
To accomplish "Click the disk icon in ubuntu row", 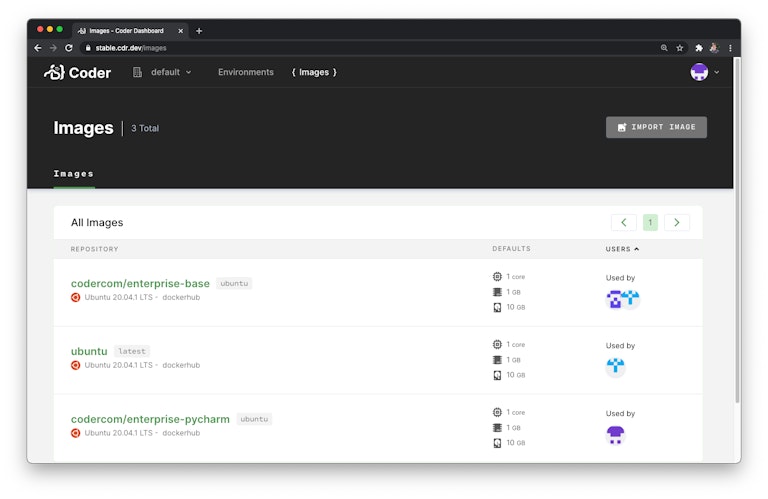I will (x=497, y=375).
